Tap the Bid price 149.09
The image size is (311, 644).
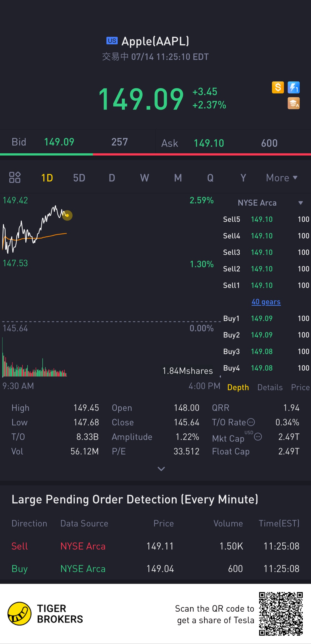click(x=59, y=142)
